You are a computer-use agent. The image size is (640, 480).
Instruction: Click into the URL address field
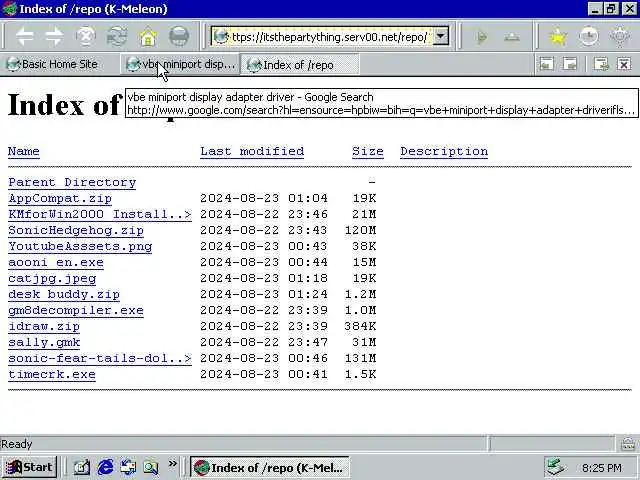click(x=330, y=37)
